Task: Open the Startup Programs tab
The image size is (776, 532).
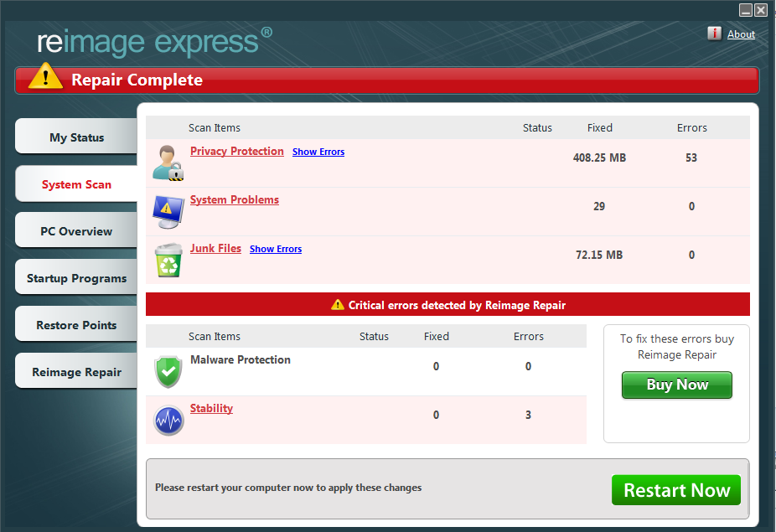Action: pyautogui.click(x=76, y=278)
